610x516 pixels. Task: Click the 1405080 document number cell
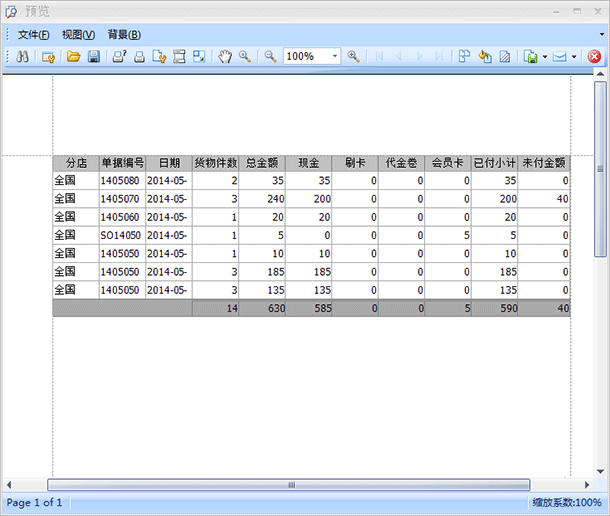(123, 181)
